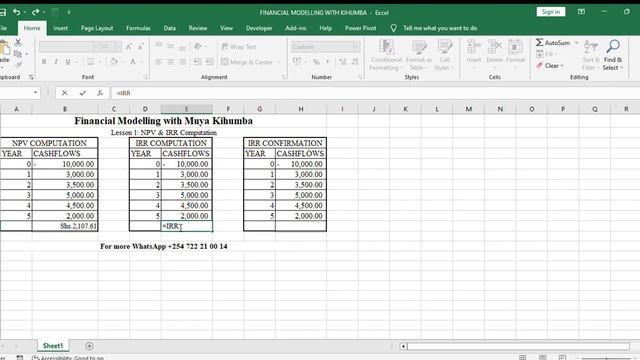This screenshot has height=360, width=640.
Task: Click the Redo arrow icon
Action: point(35,12)
